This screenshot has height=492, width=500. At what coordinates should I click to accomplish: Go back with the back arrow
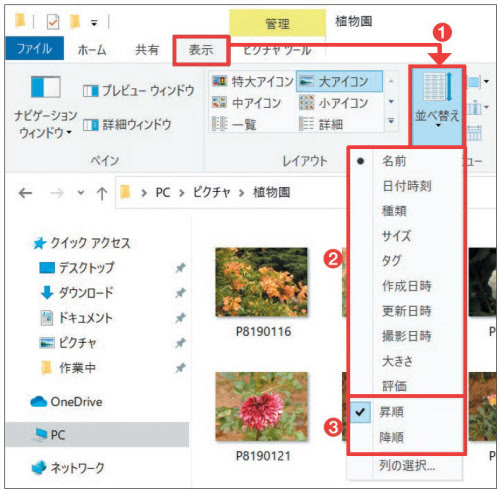click(26, 193)
